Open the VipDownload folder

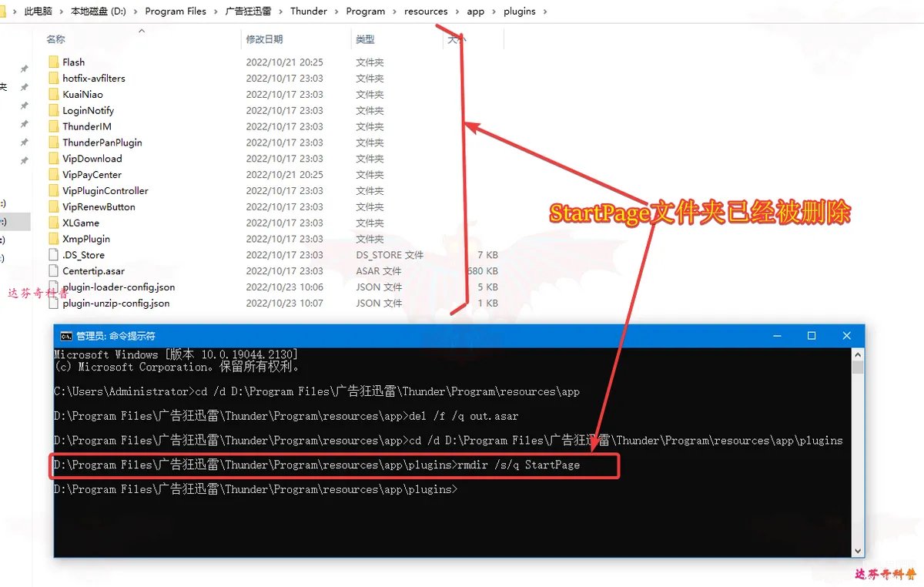54,158
